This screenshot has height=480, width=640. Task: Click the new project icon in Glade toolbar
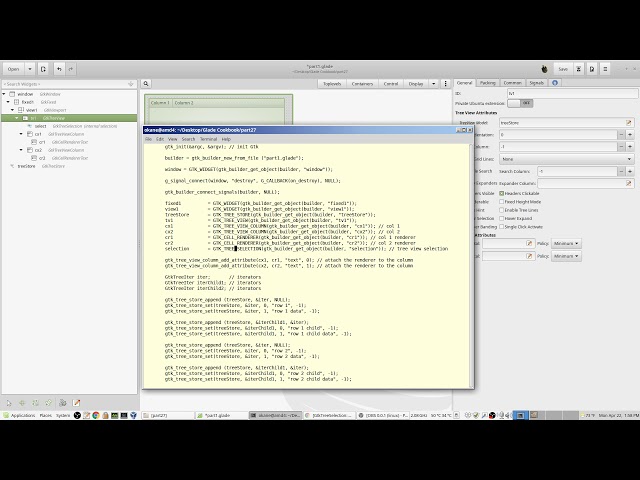pyautogui.click(x=43, y=69)
